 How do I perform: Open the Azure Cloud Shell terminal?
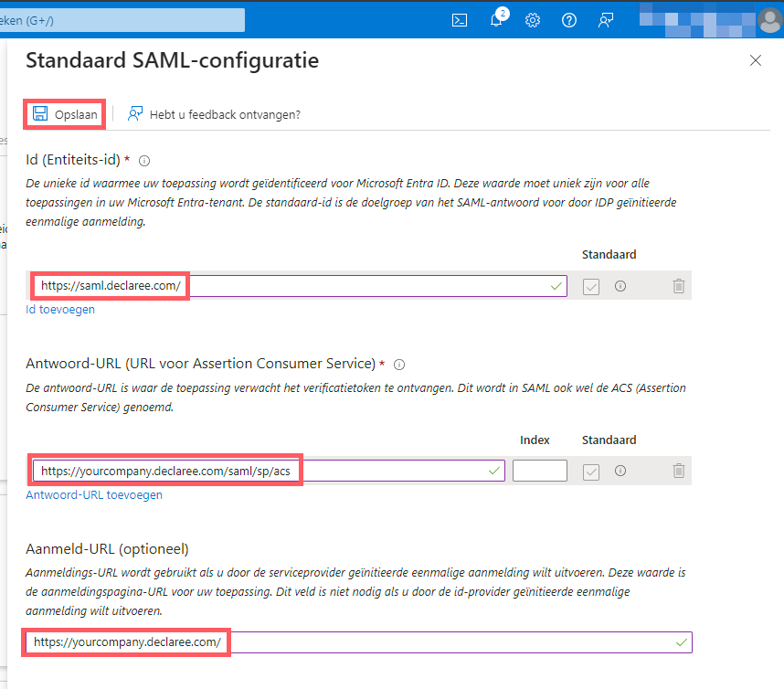[x=460, y=19]
